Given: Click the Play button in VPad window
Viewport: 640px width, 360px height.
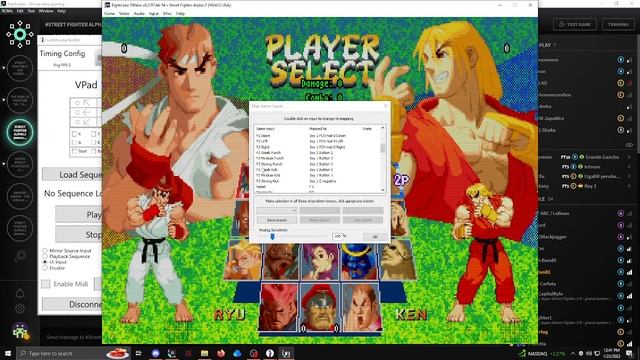Looking at the screenshot, I should tap(78, 215).
